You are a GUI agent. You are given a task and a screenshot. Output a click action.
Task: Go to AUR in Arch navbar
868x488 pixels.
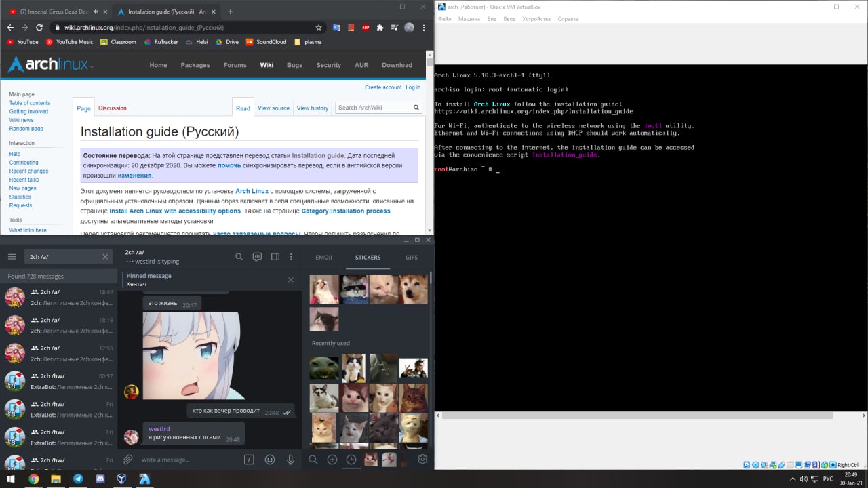pos(361,65)
